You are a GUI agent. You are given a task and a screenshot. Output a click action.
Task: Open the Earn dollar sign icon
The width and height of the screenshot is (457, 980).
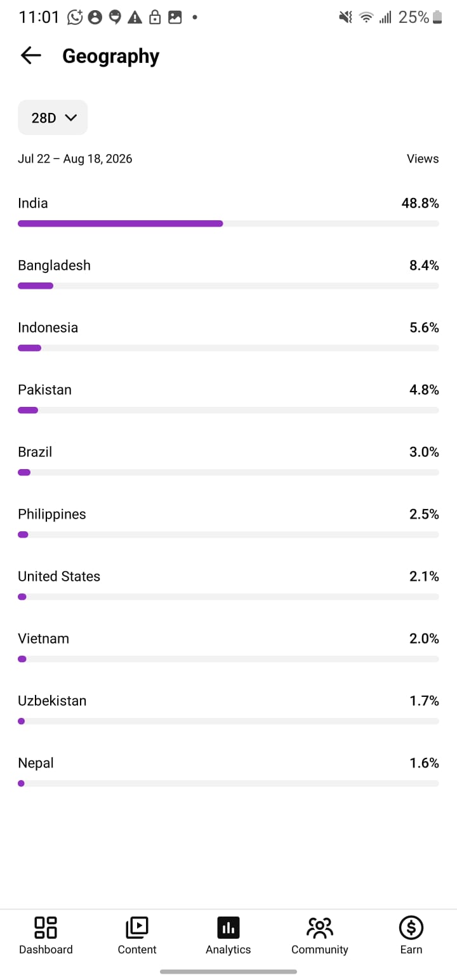411,927
